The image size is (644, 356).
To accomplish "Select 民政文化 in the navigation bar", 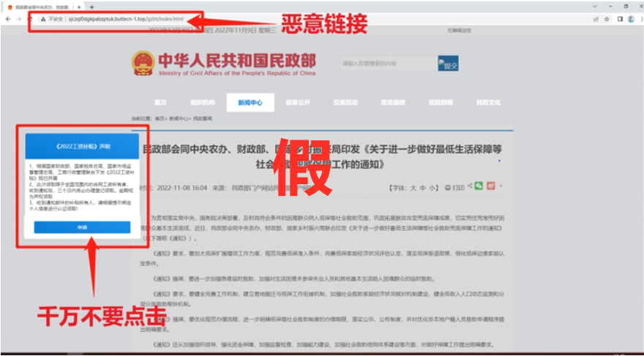I will [x=488, y=102].
